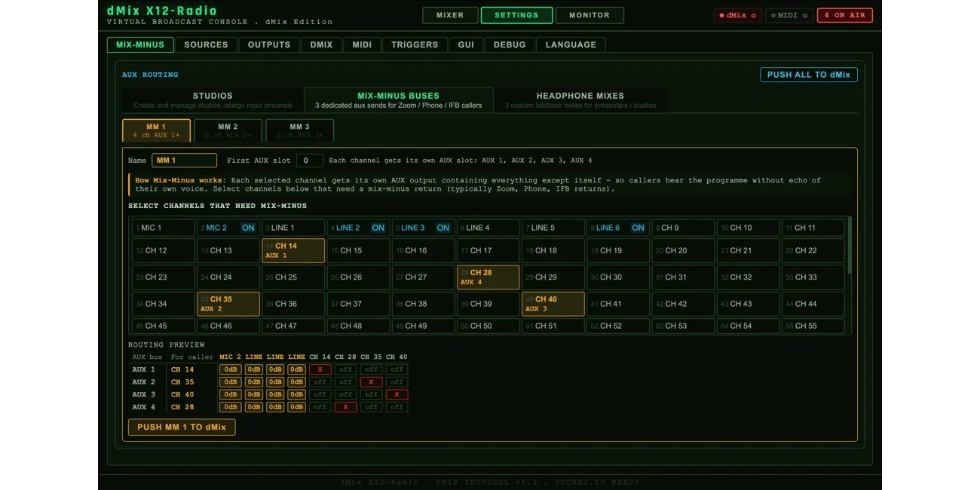980x490 pixels.
Task: Deselect CH 40 from mix-minus
Action: (553, 304)
